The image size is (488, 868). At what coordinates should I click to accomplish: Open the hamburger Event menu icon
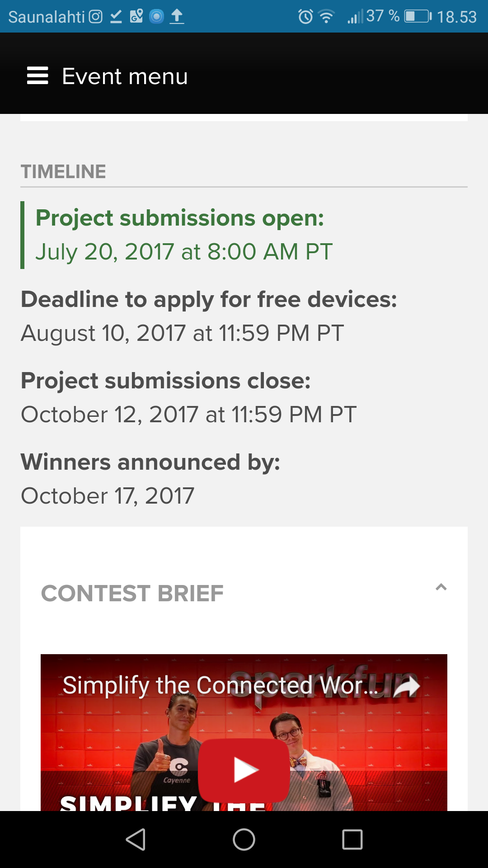(38, 75)
